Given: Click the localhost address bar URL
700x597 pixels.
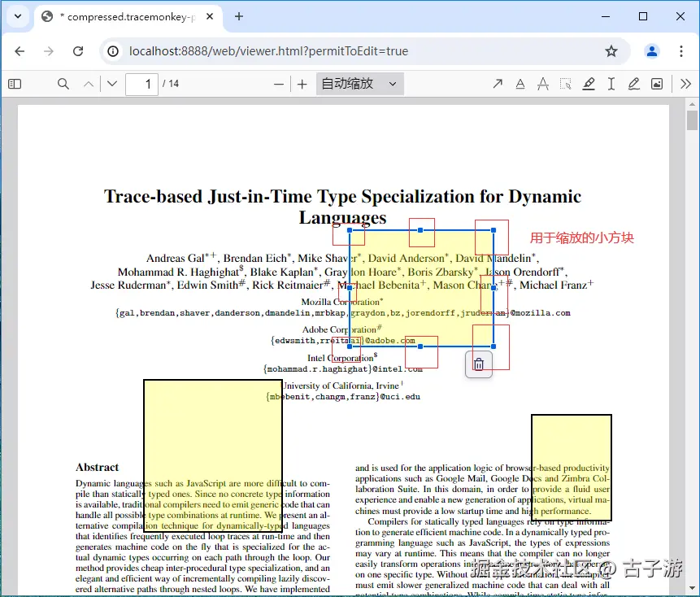Looking at the screenshot, I should point(268,51).
